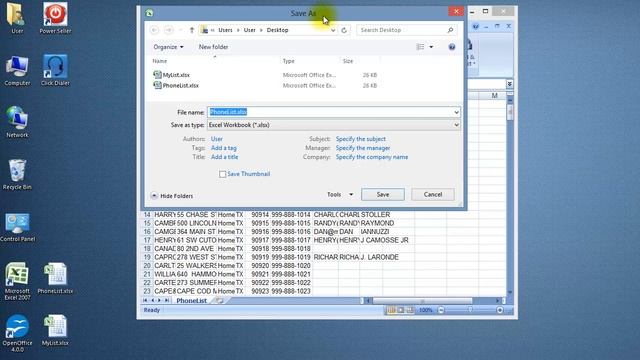Viewport: 640px width, 360px height.
Task: Sort by Size column header
Action: [348, 61]
